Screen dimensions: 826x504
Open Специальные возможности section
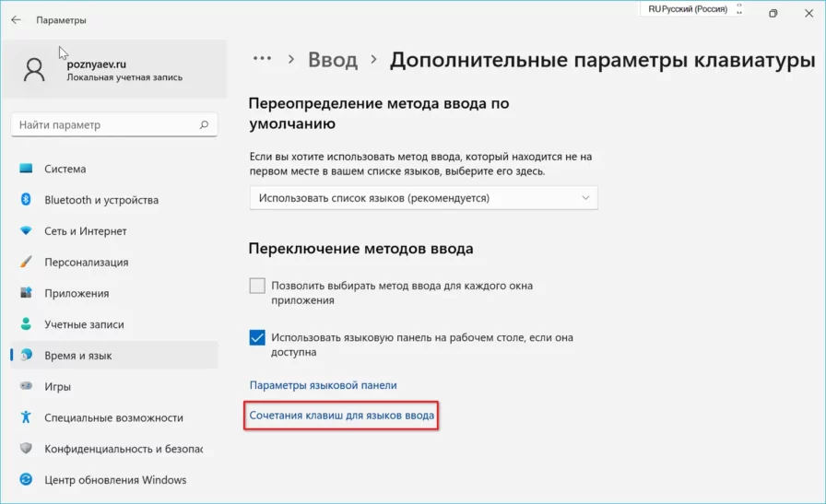click(113, 417)
